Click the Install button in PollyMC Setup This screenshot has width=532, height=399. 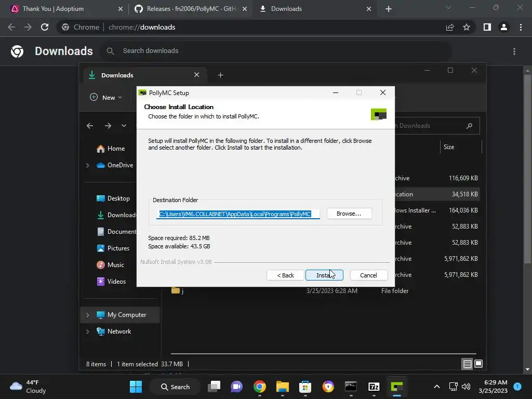(324, 275)
